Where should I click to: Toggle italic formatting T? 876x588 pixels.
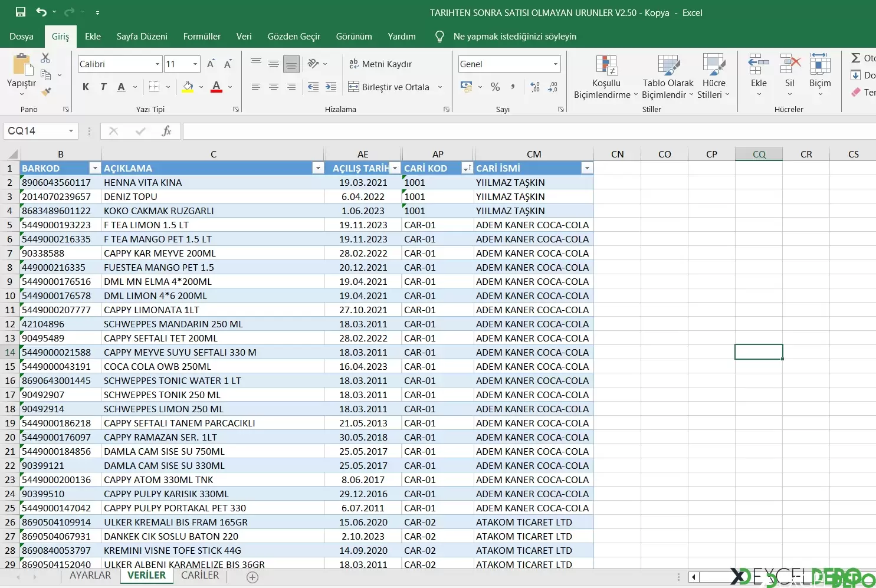point(103,87)
